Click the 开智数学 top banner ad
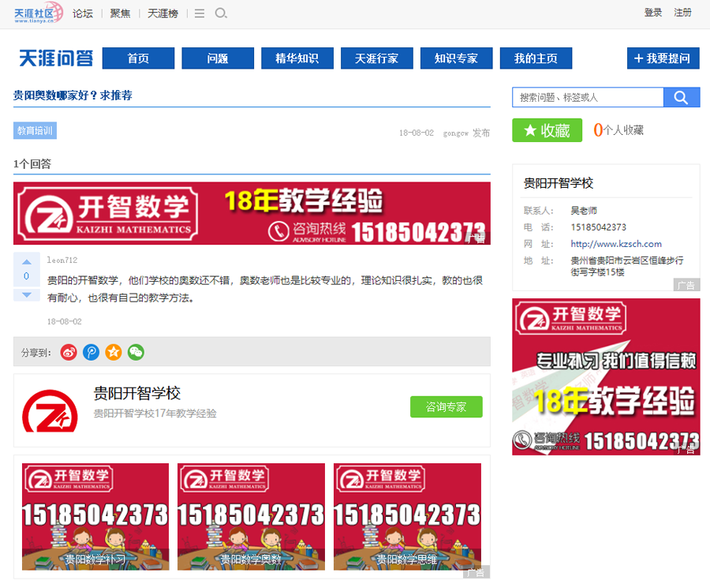This screenshot has width=710, height=588. [252, 213]
